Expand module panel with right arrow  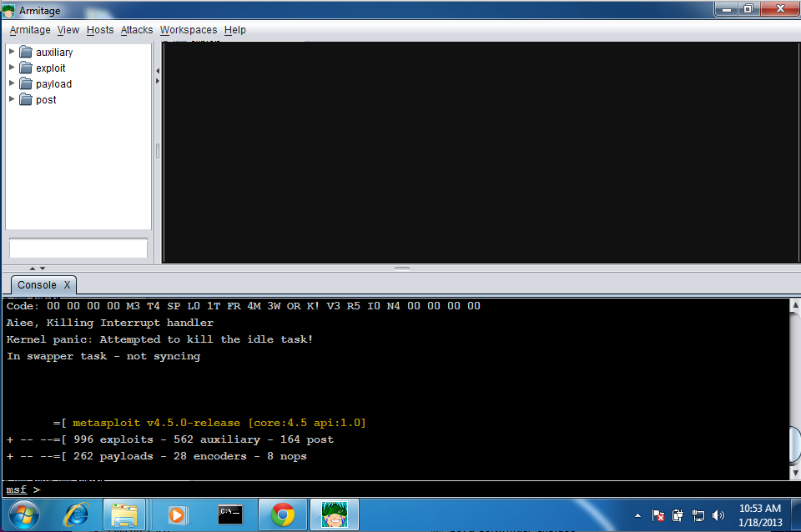[x=158, y=81]
